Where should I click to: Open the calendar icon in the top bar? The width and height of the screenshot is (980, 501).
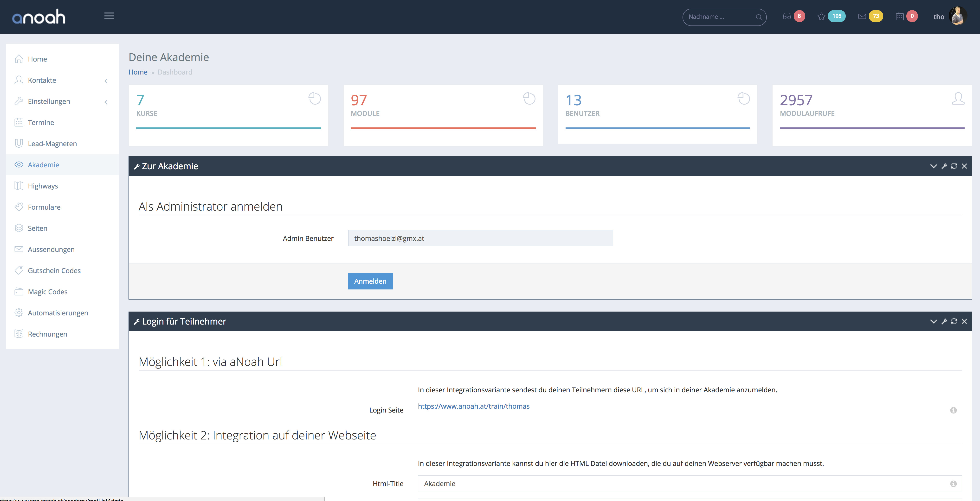[x=900, y=16]
